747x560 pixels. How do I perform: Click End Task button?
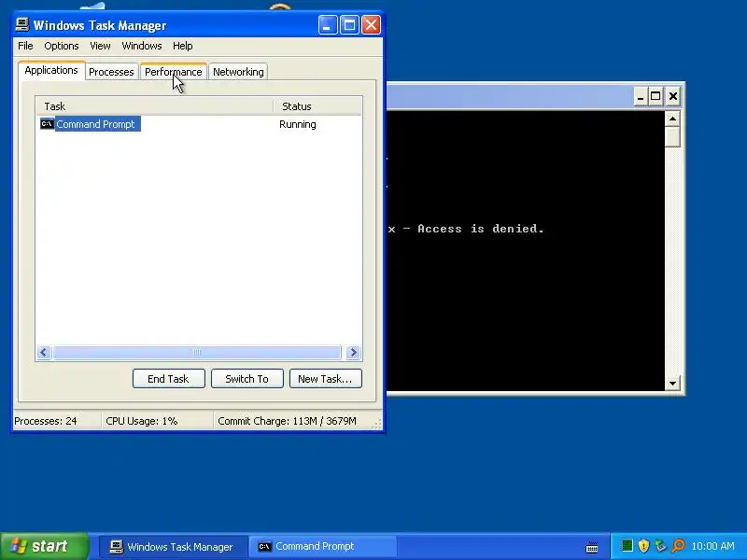pyautogui.click(x=169, y=379)
